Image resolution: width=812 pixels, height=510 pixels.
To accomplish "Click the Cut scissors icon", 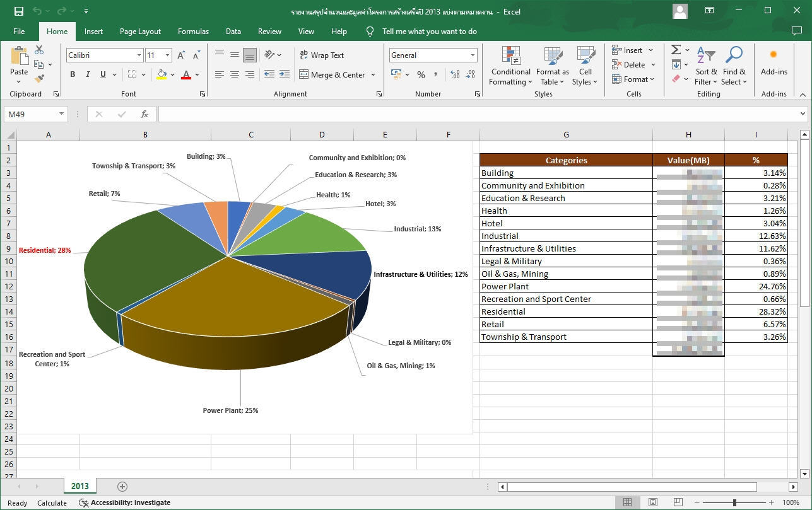I will pos(39,50).
